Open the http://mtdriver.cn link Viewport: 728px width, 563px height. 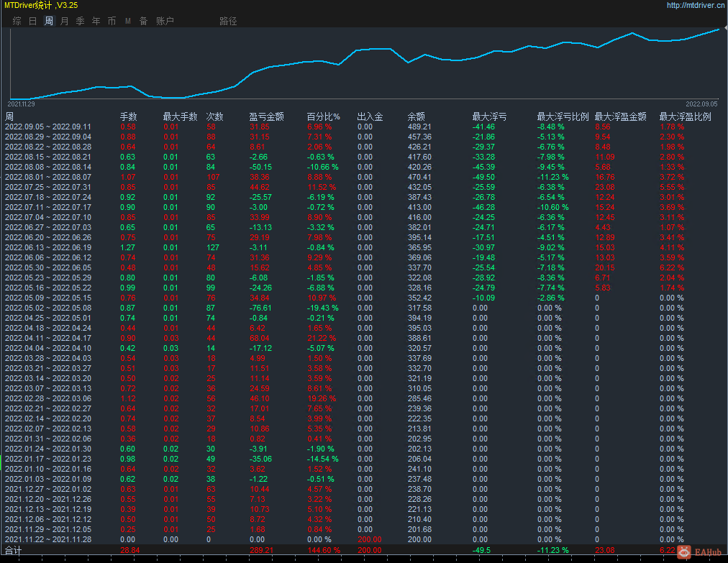(x=696, y=6)
